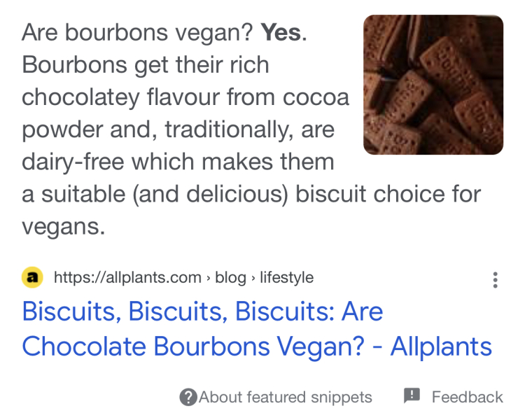Click the "Feedback" text label
525x420 pixels.
(x=467, y=398)
